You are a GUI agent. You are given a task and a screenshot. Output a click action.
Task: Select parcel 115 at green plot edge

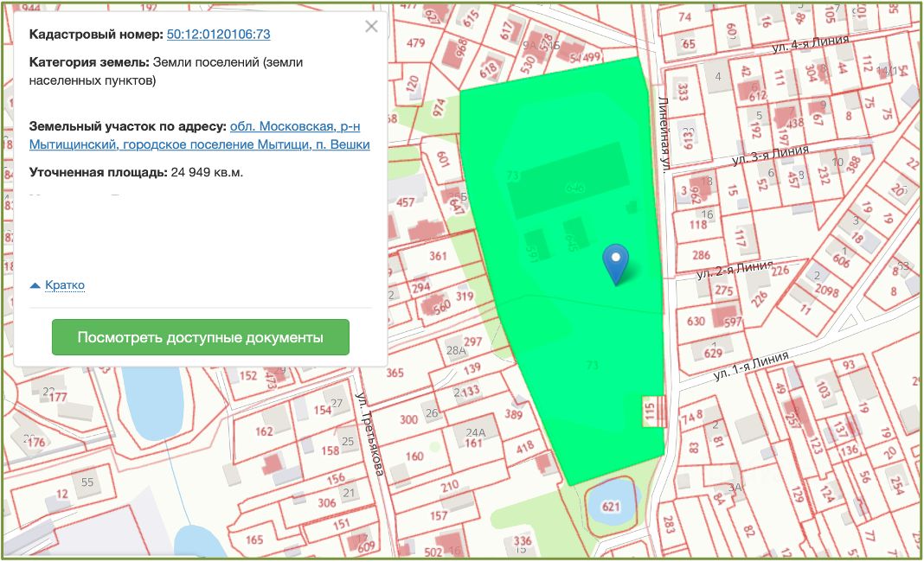point(650,410)
